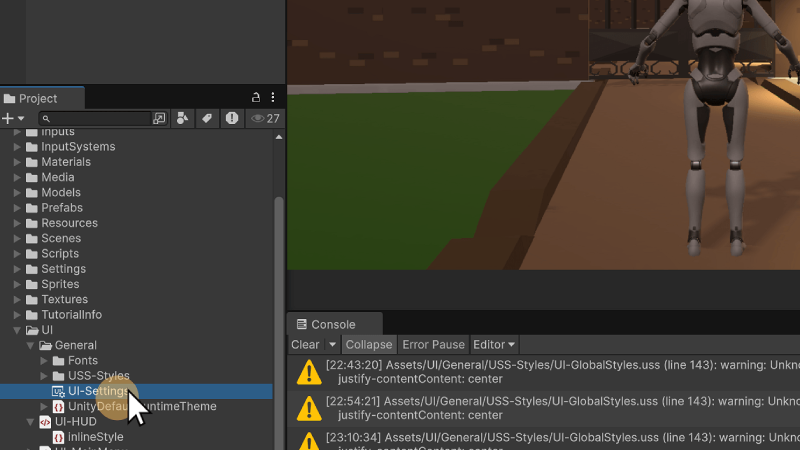Click the UI-HUD UXML document icon
The width and height of the screenshot is (800, 450).
pyautogui.click(x=45, y=422)
